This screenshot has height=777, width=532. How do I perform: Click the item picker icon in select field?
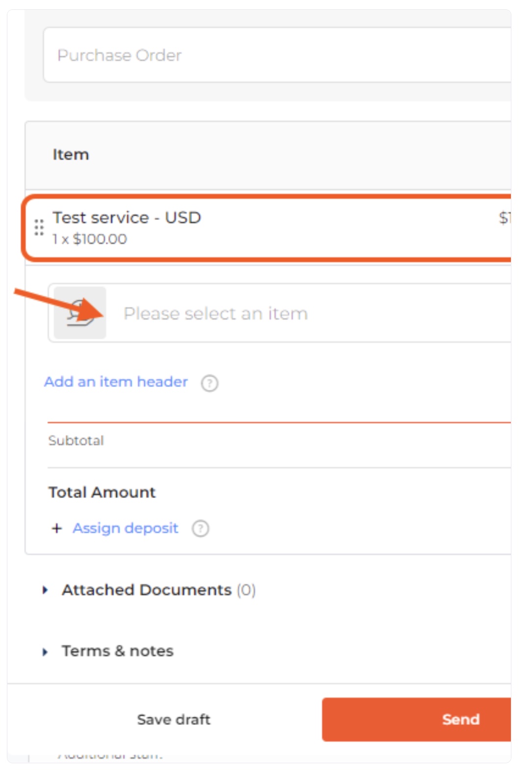(x=80, y=313)
